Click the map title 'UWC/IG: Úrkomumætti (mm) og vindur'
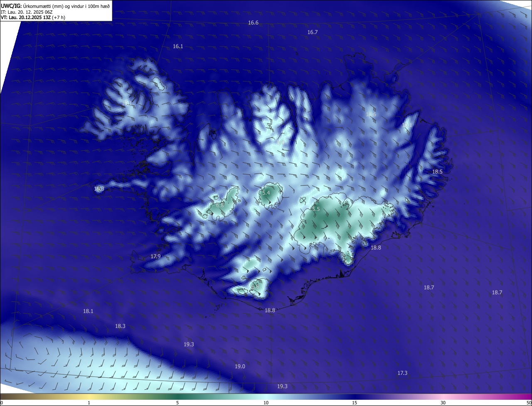Image resolution: width=532 pixels, height=406 pixels. (55, 6)
